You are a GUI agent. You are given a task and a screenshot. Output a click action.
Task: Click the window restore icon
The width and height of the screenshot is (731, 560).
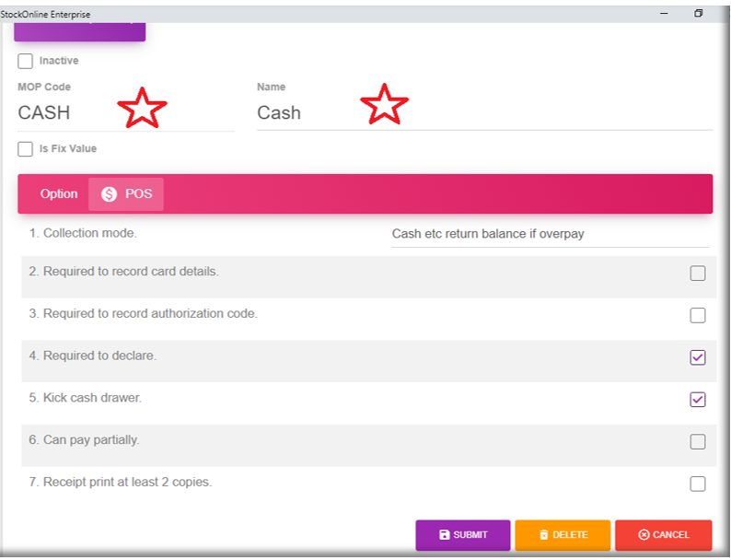699,14
